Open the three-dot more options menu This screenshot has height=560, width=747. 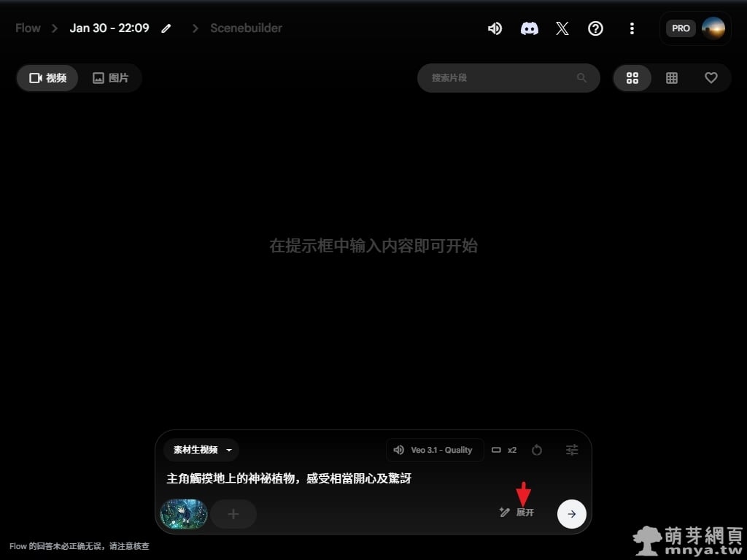[632, 28]
